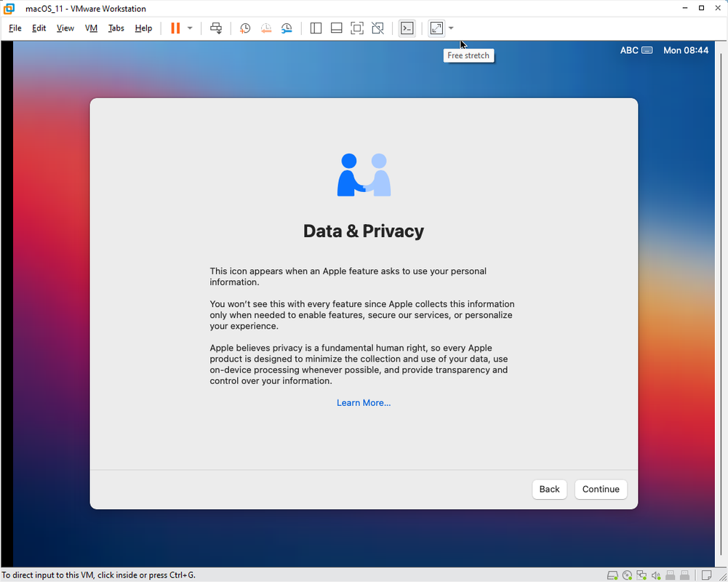This screenshot has width=728, height=582.
Task: Click the CD/DVD drive status icon
Action: 627,575
